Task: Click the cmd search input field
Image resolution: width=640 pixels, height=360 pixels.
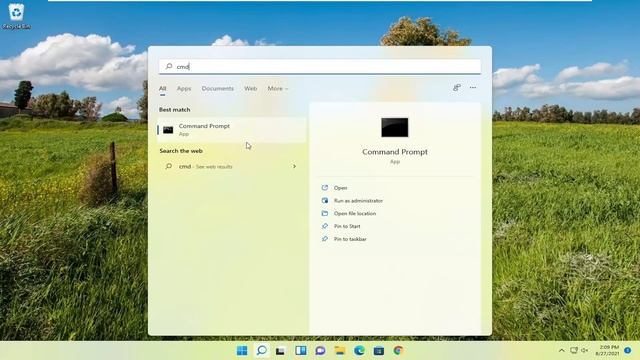Action: point(320,67)
